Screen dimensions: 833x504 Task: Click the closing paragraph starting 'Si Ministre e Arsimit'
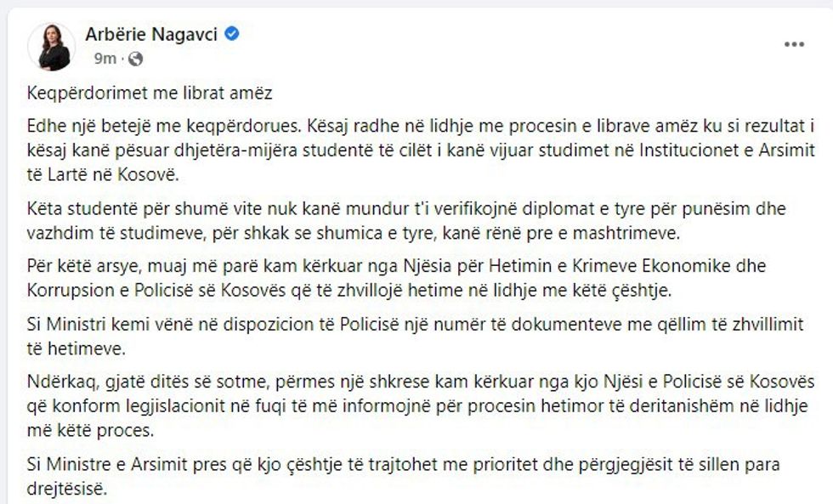click(408, 472)
